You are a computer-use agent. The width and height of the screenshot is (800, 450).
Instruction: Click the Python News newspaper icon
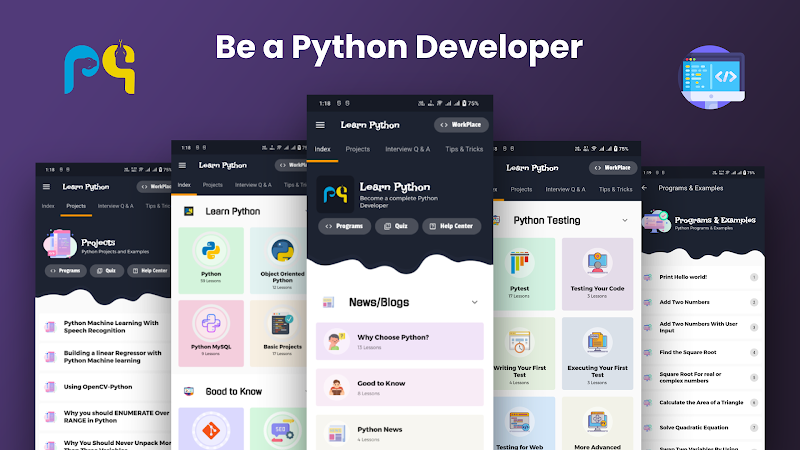pos(336,433)
